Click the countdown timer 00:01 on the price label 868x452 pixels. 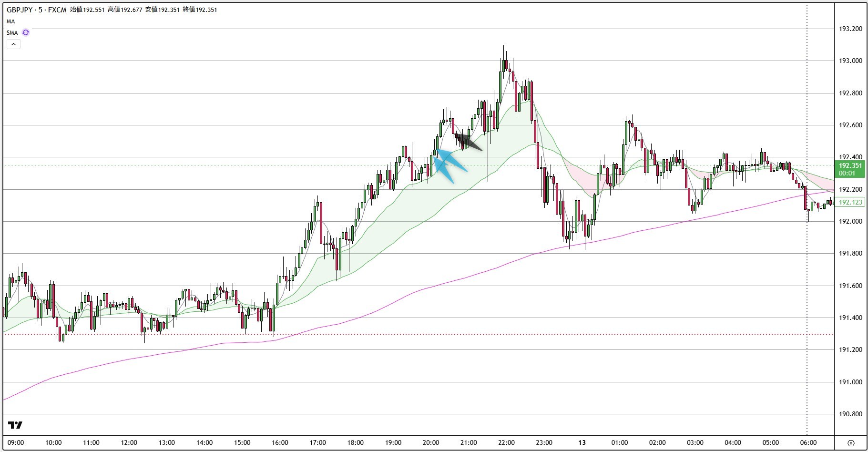coord(847,174)
